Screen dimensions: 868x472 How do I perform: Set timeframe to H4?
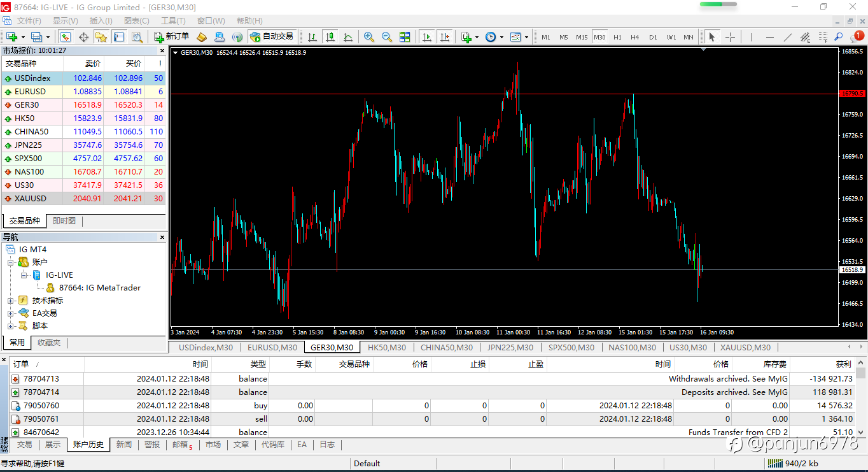(x=635, y=37)
